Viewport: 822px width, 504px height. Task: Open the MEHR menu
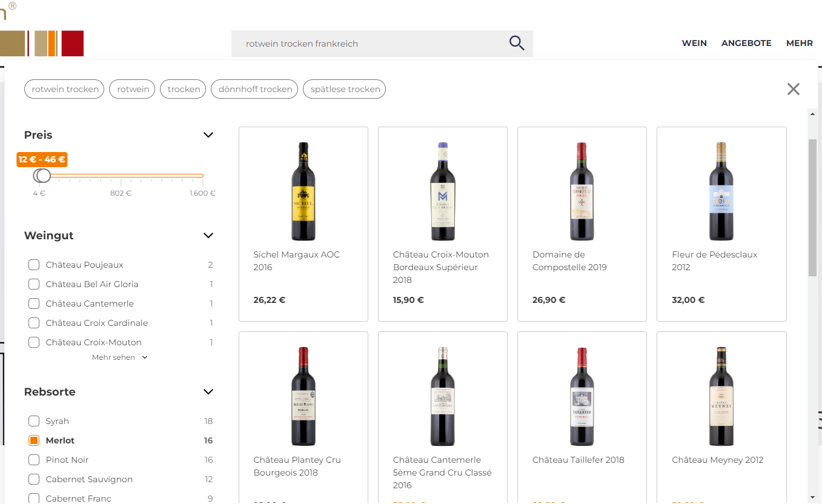coord(800,44)
